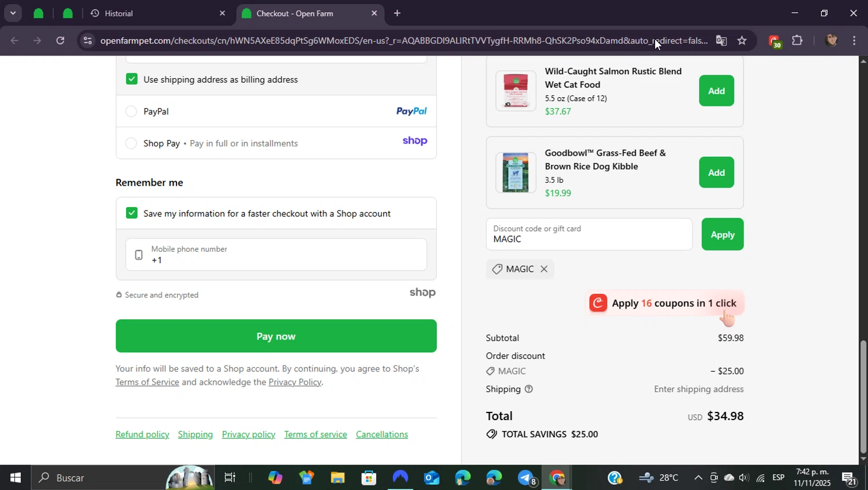The height and width of the screenshot is (490, 868).
Task: Open the Chrome three-dot menu
Action: 854,40
